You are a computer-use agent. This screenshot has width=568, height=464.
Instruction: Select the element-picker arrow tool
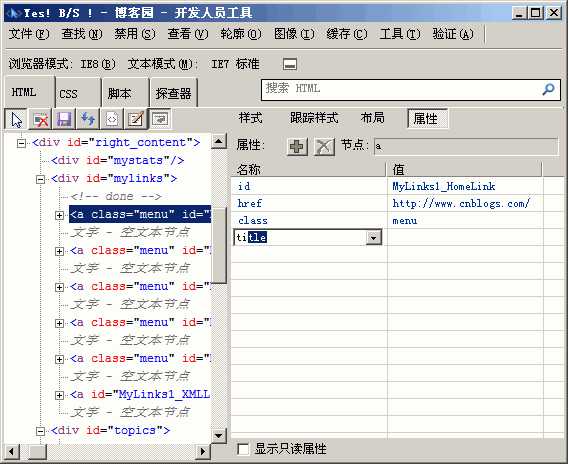tap(16, 119)
